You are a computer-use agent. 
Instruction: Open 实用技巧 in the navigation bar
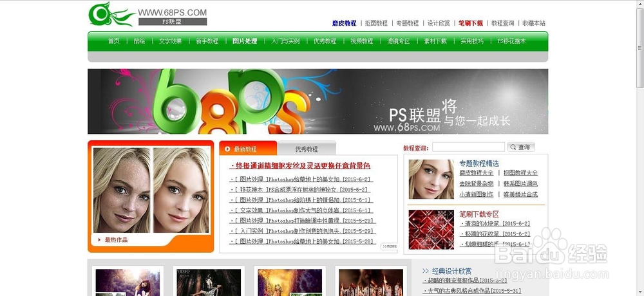[x=472, y=41]
